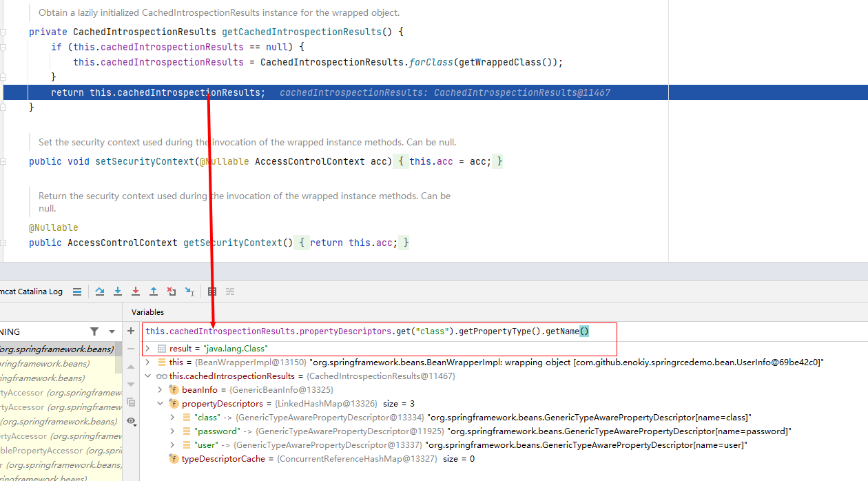Open the thread selector dropdown arrow
The image size is (868, 481).
(111, 331)
